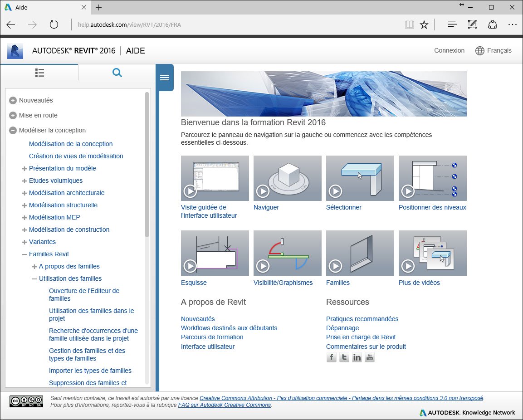
Task: Expand A propos des familles node
Action: [34, 267]
